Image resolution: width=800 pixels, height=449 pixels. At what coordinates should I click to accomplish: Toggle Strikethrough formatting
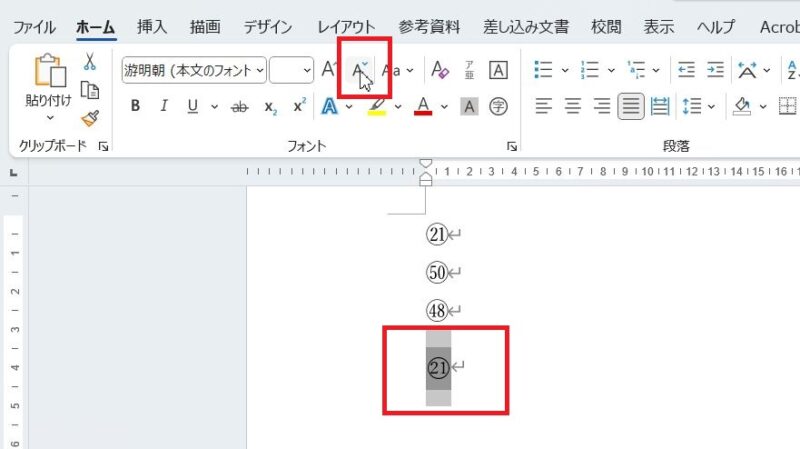coord(239,107)
